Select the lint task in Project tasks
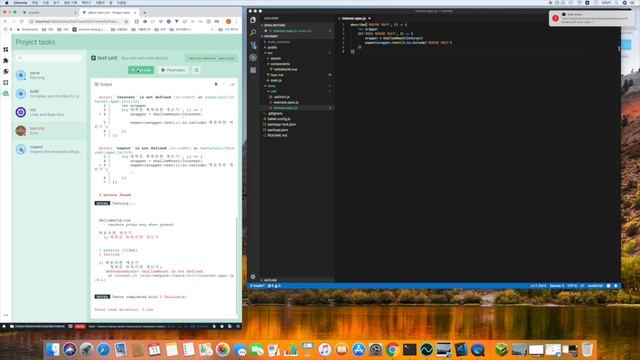 (50, 112)
